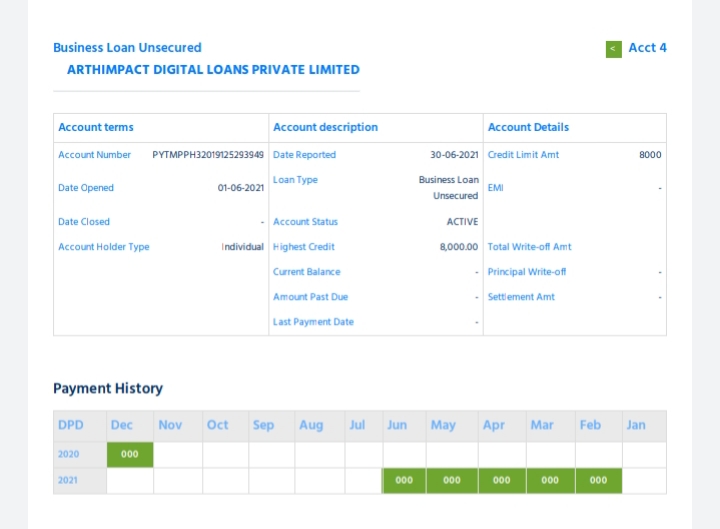The height and width of the screenshot is (529, 720).
Task: Click the Payment History heading
Action: [x=108, y=388]
